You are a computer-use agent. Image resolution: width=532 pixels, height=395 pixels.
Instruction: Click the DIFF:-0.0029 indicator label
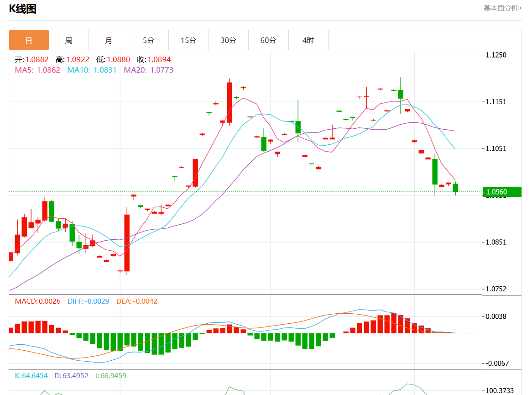[88, 301]
